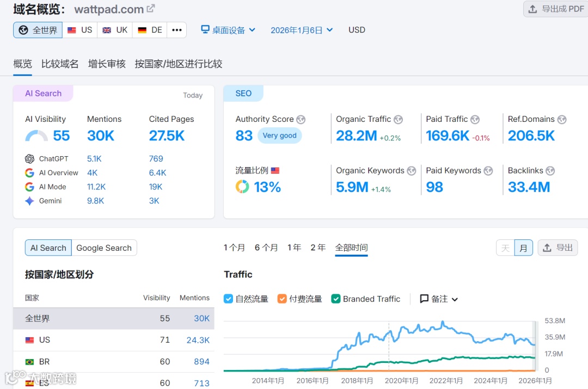Click the upload icon on Export PDF button
Viewport: 588px width, 389px height.
pyautogui.click(x=532, y=9)
